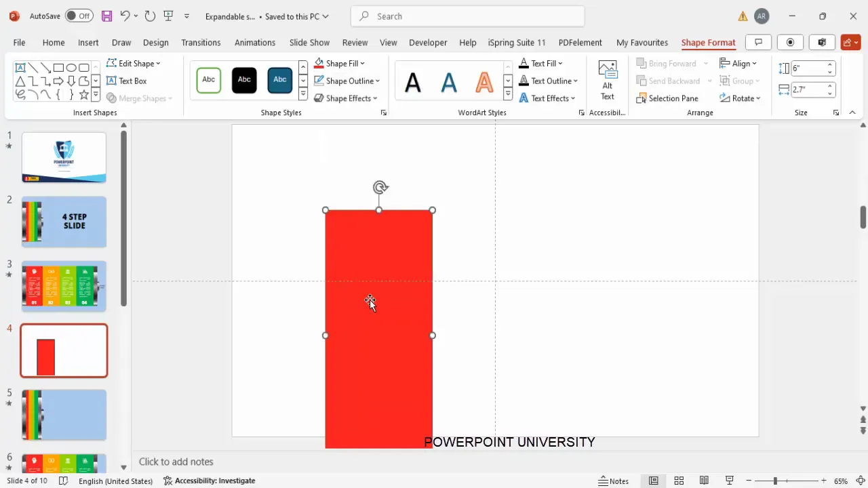868x488 pixels.
Task: Switch to the Insert tab
Action: coord(88,42)
